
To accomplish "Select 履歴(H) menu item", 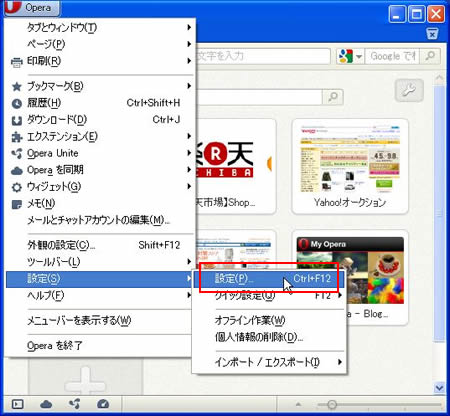I will coord(100,103).
